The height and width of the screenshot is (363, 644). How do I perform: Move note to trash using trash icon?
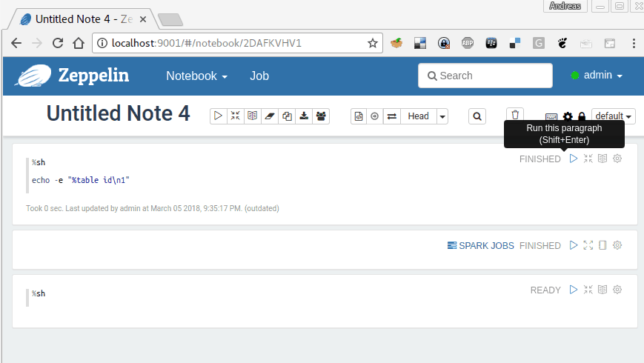[516, 115]
